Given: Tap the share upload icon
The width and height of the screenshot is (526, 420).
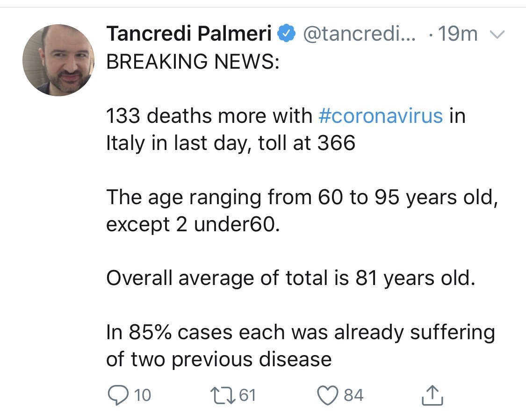Looking at the screenshot, I should [432, 396].
